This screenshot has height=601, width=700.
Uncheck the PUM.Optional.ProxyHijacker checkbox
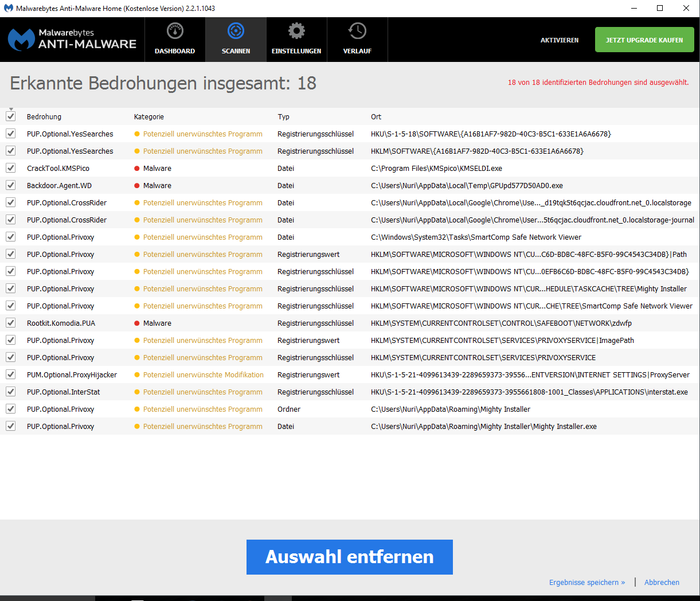(x=10, y=374)
